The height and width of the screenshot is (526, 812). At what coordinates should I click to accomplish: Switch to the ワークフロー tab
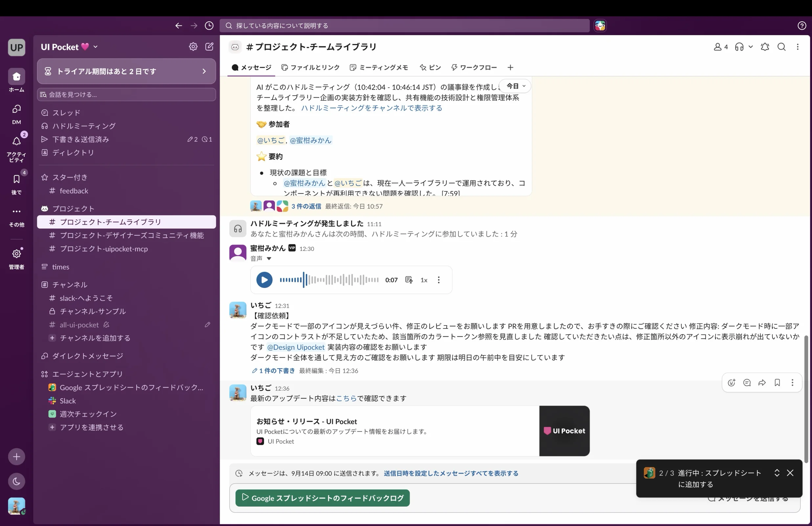[x=474, y=68]
